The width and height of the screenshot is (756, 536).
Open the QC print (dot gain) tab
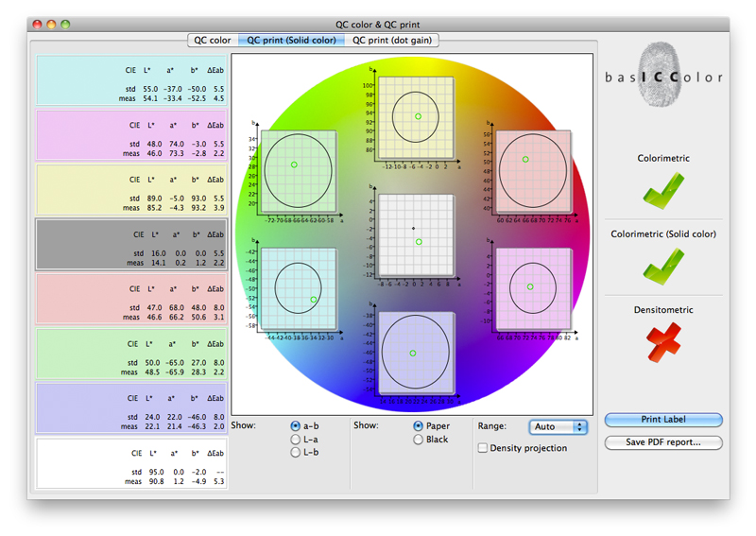point(391,40)
